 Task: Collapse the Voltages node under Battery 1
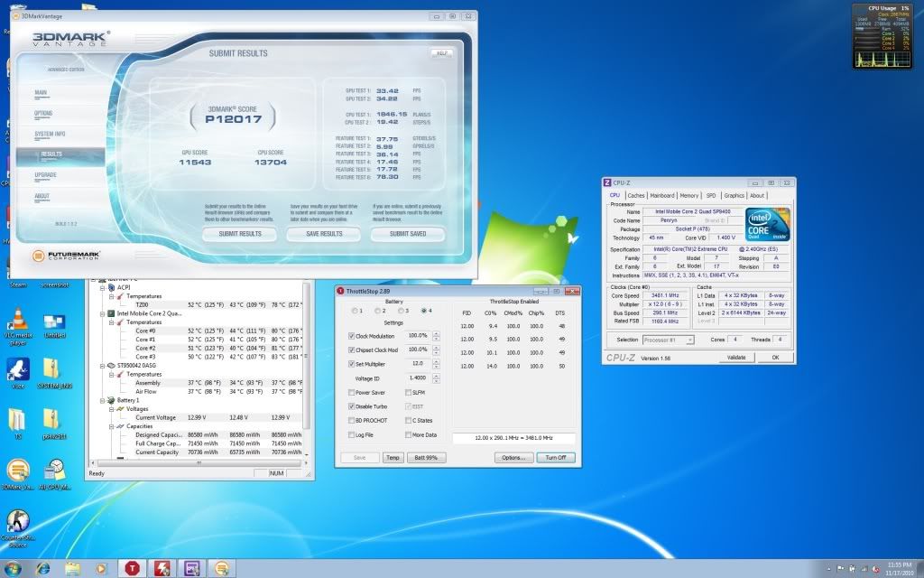(111, 409)
